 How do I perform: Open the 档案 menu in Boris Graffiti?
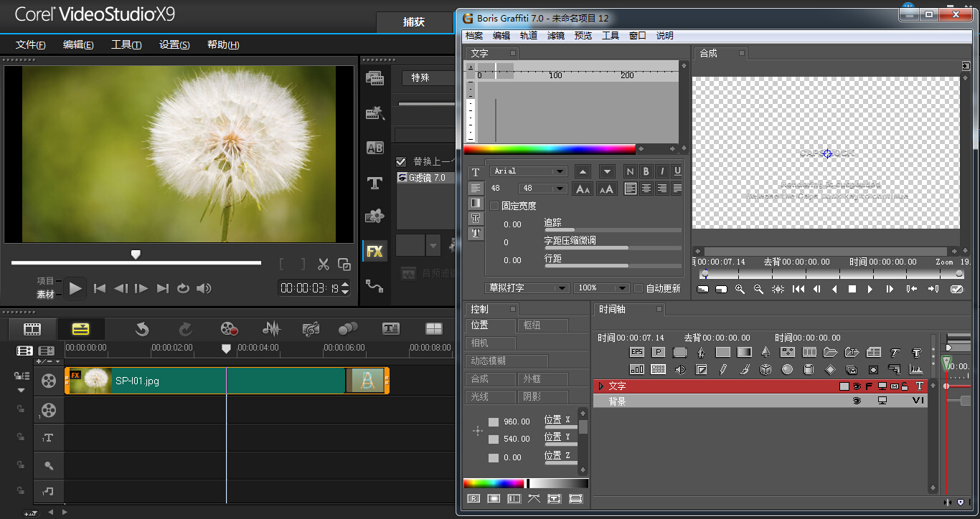(474, 36)
